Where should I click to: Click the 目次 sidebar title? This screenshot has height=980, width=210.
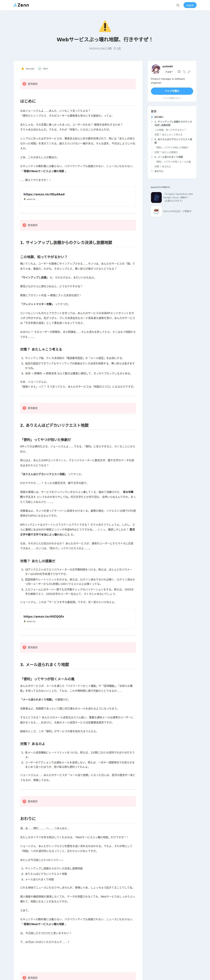154,111
